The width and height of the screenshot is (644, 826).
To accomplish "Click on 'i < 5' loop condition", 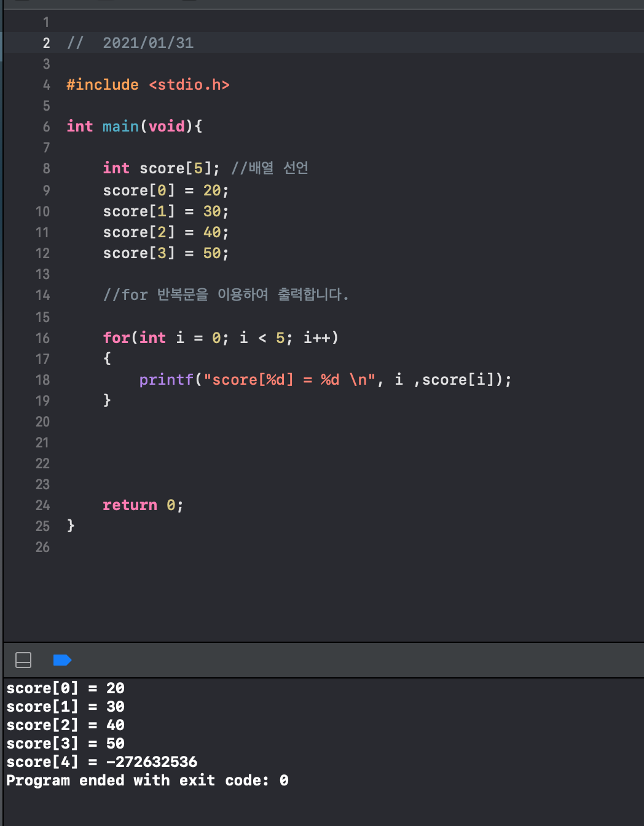I will click(x=262, y=338).
